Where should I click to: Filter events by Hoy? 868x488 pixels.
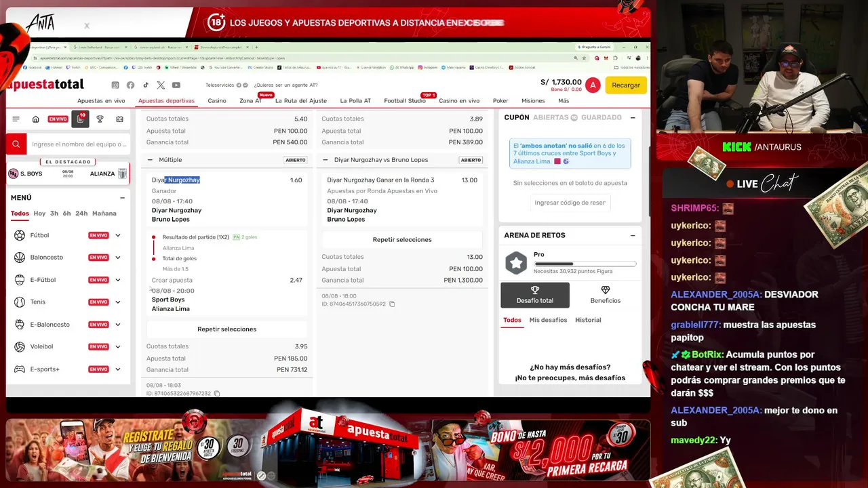pos(39,213)
